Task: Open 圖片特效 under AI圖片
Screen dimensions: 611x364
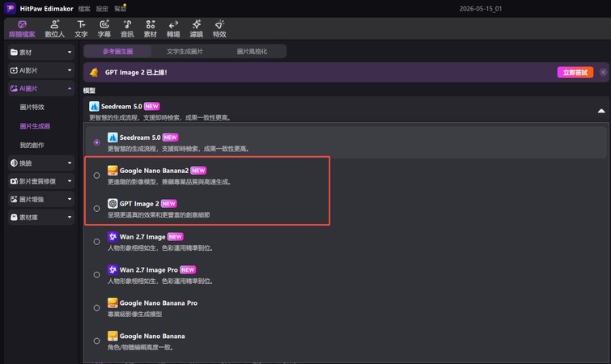Action: pyautogui.click(x=32, y=107)
